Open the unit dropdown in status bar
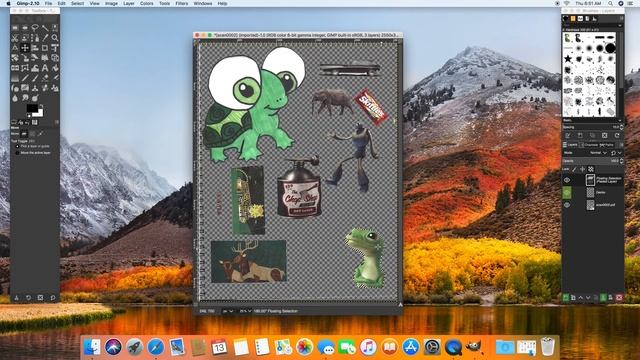The height and width of the screenshot is (360, 640). tap(228, 311)
